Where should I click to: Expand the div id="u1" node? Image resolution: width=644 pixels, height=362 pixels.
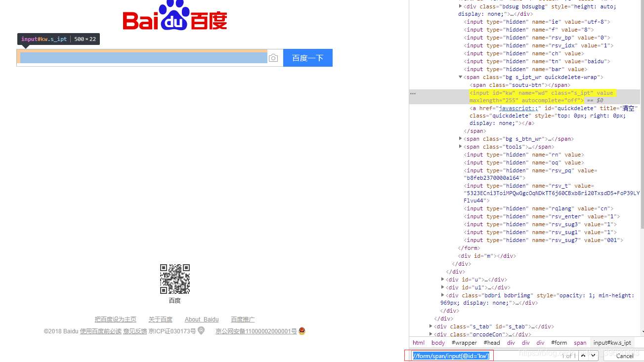443,287
